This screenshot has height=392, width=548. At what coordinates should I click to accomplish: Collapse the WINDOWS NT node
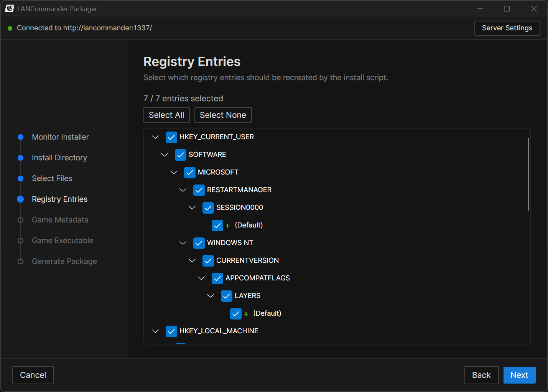pos(183,243)
